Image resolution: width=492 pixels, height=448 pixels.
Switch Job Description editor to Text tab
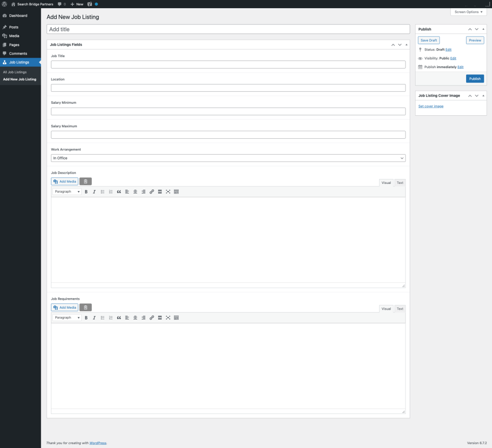[400, 183]
